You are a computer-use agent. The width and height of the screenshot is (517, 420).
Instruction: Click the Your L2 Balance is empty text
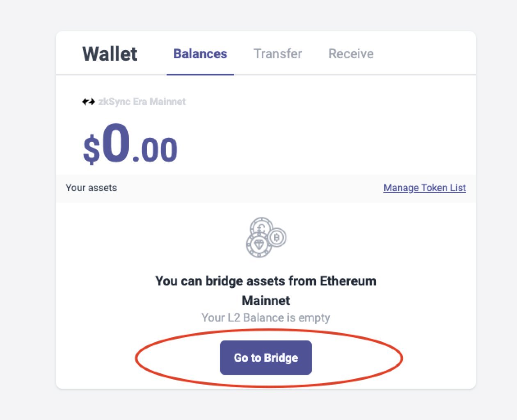(265, 318)
